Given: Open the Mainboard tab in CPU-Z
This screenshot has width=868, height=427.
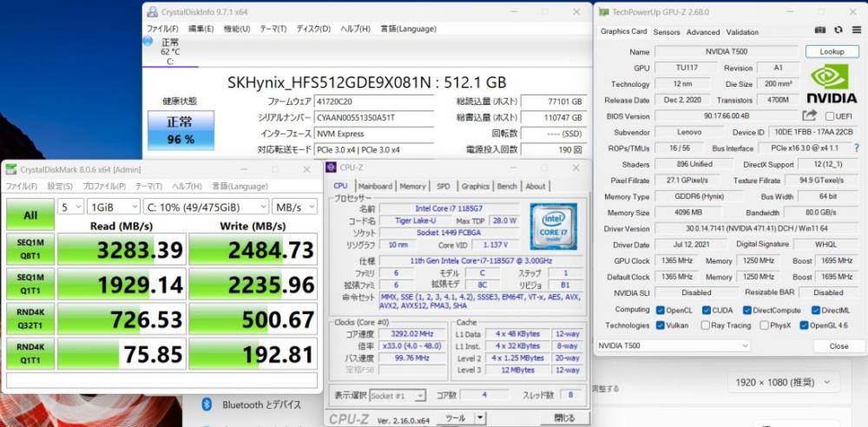Looking at the screenshot, I should pos(375,186).
